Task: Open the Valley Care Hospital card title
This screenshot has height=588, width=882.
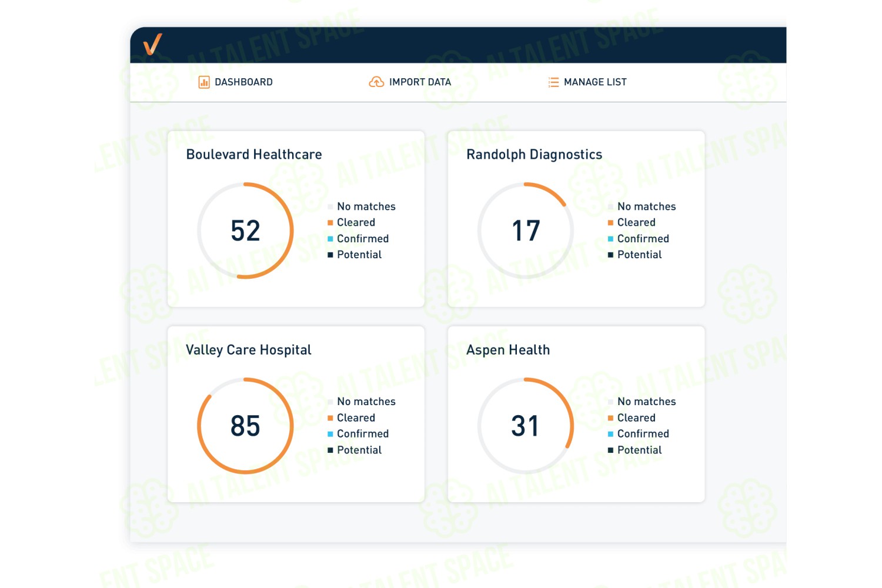Action: click(248, 350)
